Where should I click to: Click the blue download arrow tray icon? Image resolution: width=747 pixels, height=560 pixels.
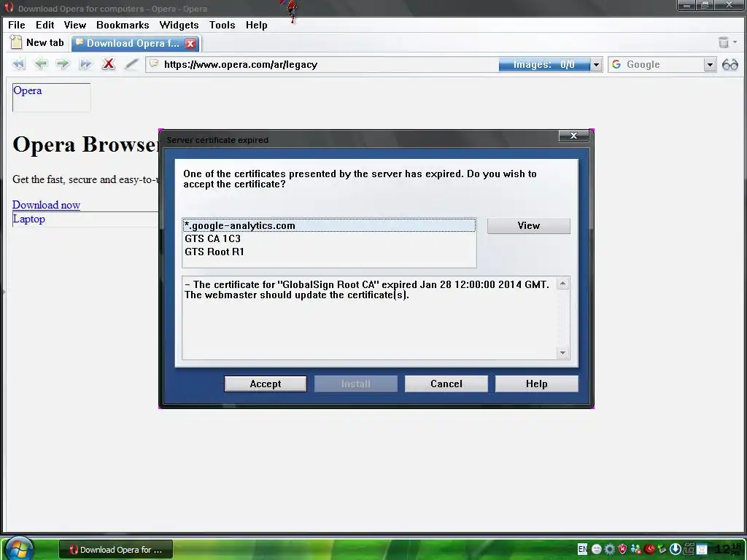point(676,549)
